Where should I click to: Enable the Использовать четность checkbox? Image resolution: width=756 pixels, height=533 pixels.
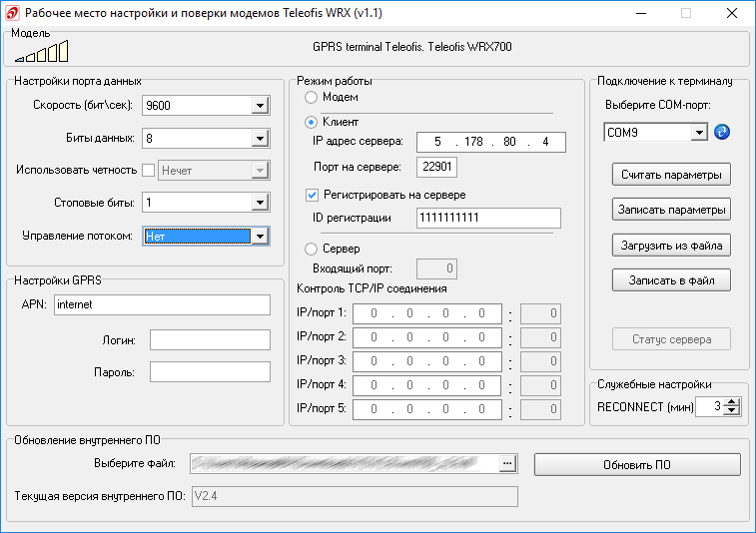[149, 170]
